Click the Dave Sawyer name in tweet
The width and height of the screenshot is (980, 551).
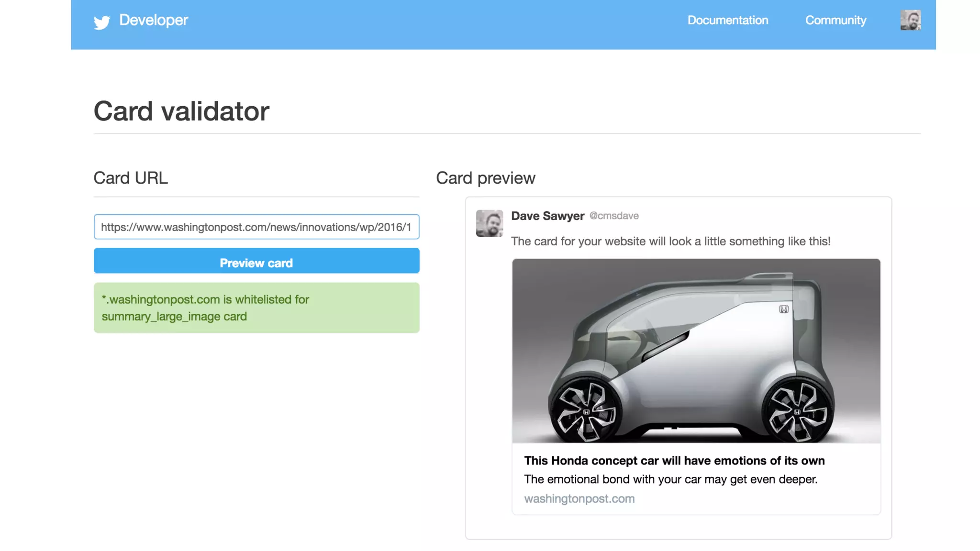point(547,216)
